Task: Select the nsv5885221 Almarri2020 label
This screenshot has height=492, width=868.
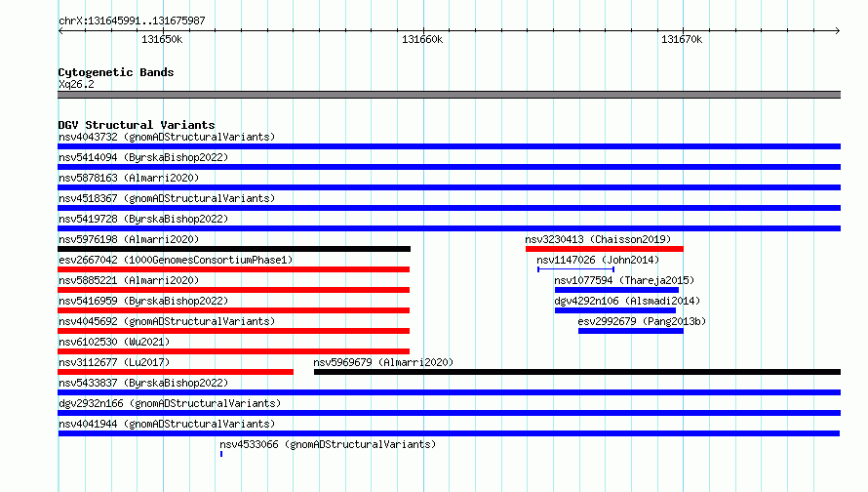Action: coord(129,280)
